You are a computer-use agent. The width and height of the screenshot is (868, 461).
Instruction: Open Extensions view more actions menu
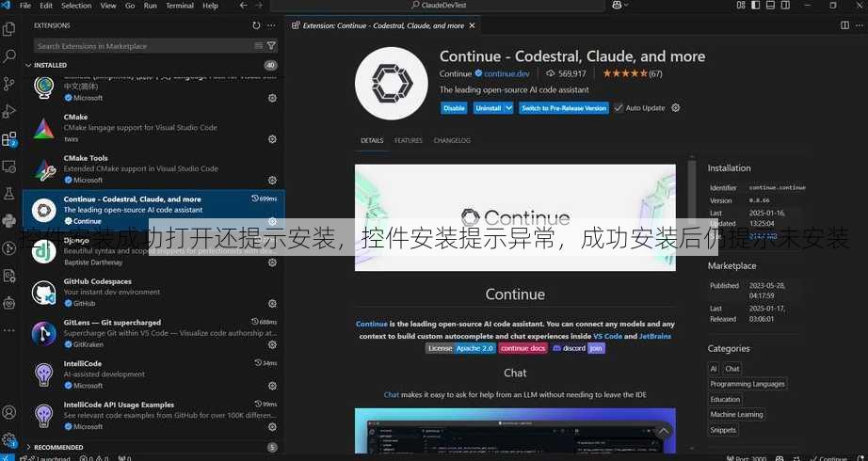[x=271, y=25]
